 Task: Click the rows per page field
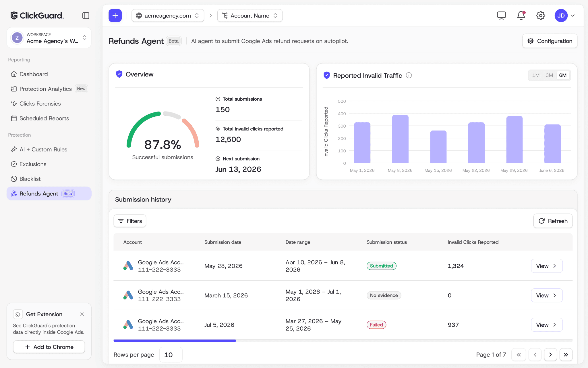pyautogui.click(x=171, y=355)
